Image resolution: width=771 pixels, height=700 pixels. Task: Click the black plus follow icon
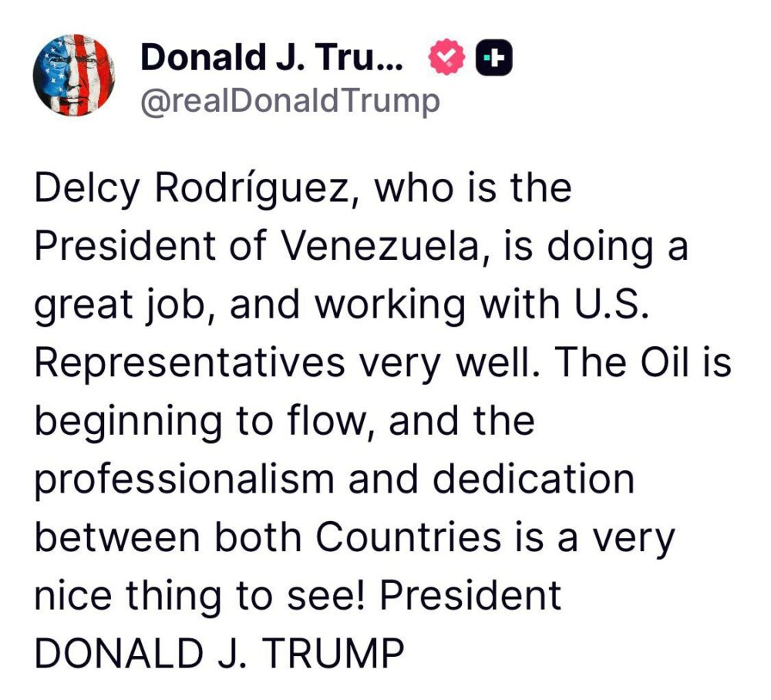coord(494,58)
